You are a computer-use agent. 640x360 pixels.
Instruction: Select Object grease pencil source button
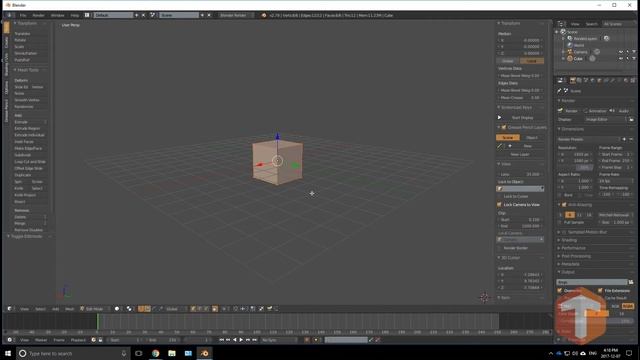pos(532,138)
